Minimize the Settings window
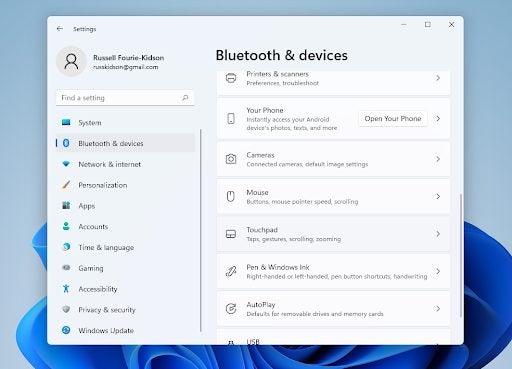512x369 pixels. tap(404, 25)
